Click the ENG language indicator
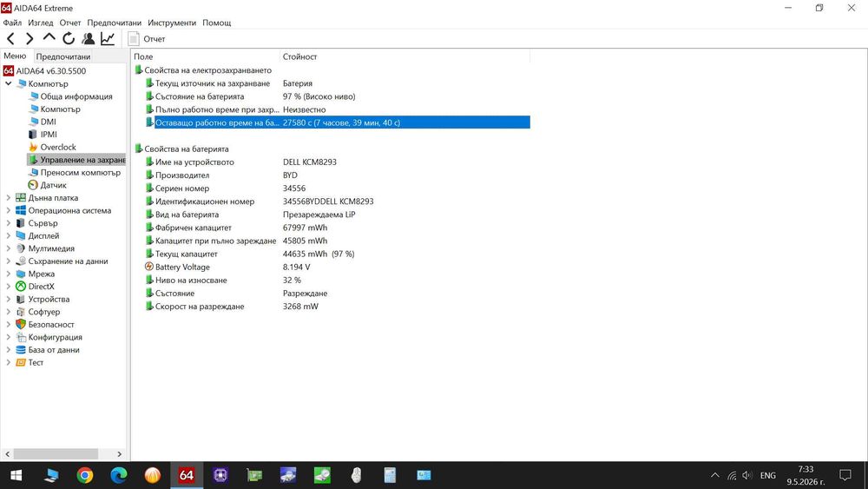Viewport: 868px width, 489px height. [768, 475]
